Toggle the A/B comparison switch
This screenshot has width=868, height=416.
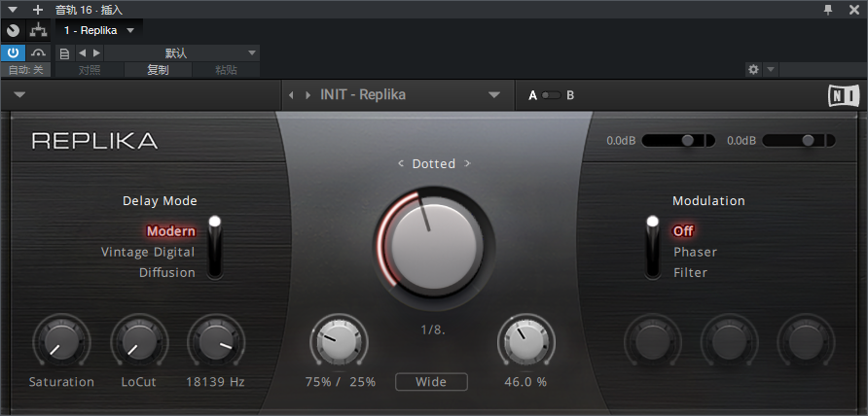point(552,95)
